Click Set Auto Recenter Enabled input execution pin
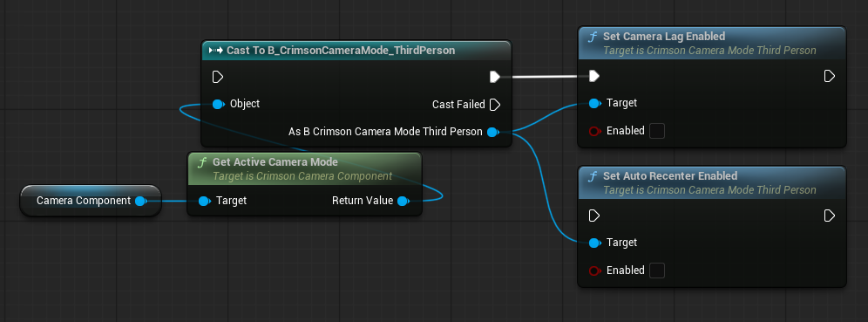 tap(594, 215)
